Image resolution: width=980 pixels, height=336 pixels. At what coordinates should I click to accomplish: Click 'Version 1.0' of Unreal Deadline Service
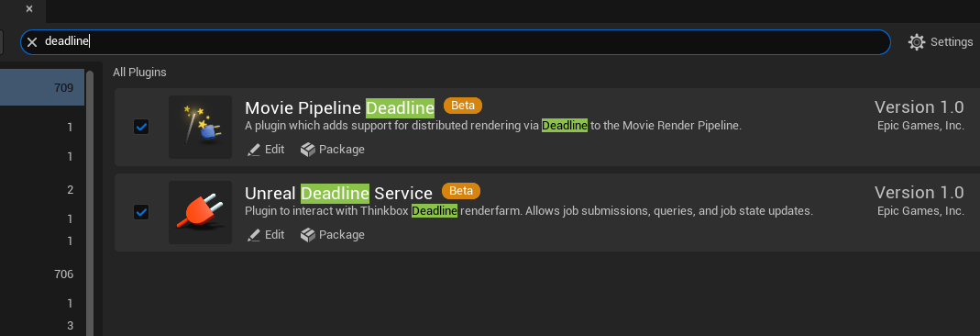tap(919, 192)
